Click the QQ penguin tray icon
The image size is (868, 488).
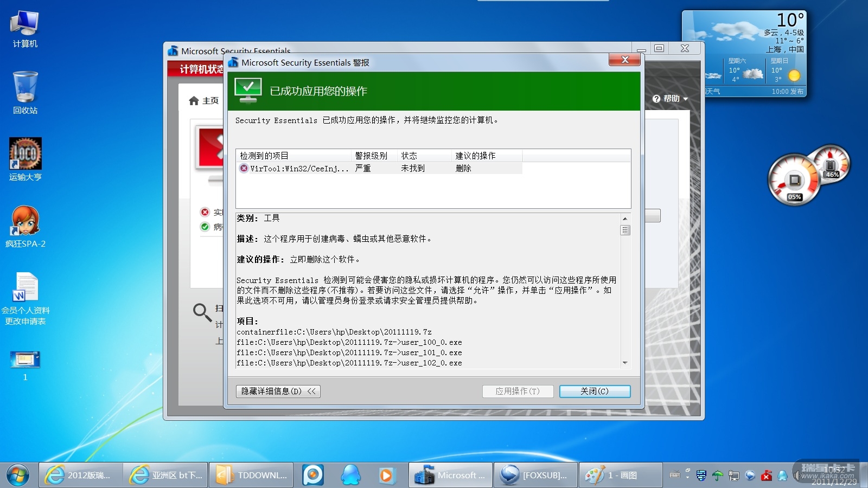point(782,476)
